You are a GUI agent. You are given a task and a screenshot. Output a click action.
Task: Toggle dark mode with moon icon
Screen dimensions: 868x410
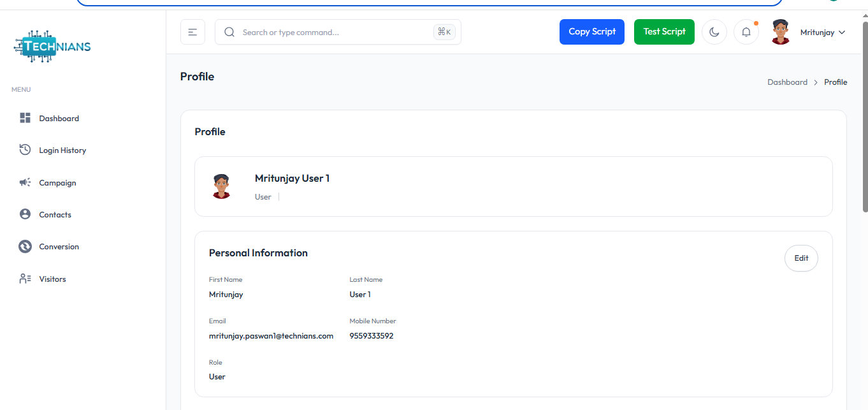(714, 32)
